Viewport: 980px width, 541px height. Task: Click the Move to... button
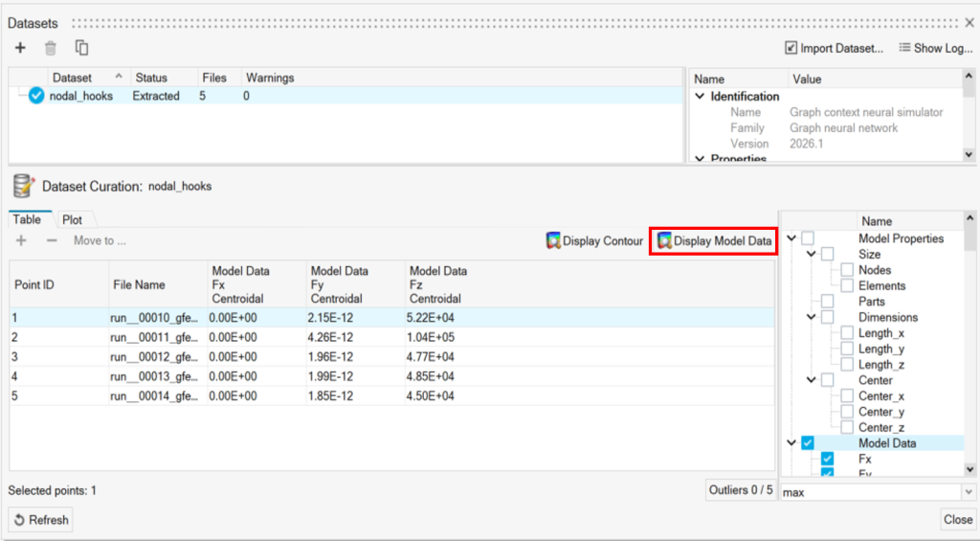click(x=100, y=240)
